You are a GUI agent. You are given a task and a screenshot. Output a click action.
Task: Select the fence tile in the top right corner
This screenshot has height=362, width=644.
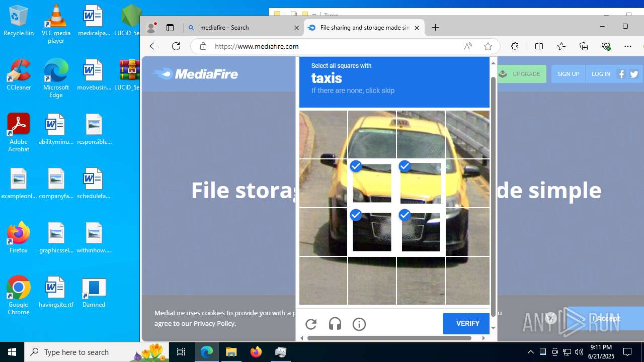[x=467, y=134]
